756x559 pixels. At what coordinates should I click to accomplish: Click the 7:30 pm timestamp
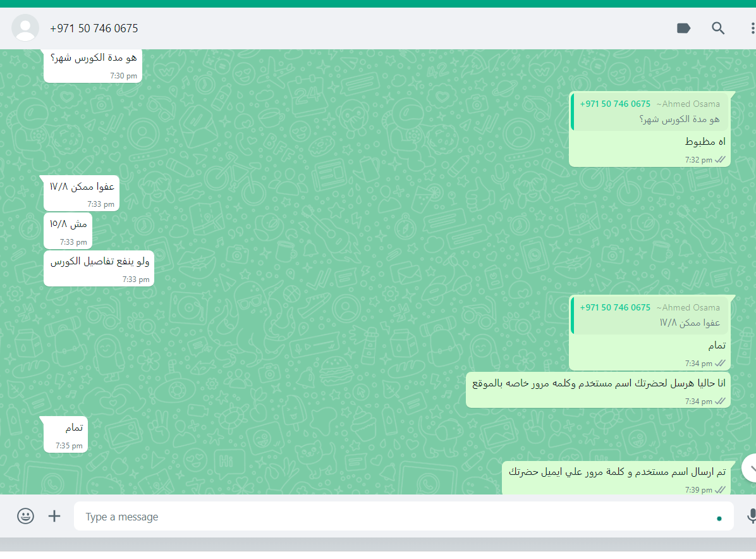click(123, 76)
